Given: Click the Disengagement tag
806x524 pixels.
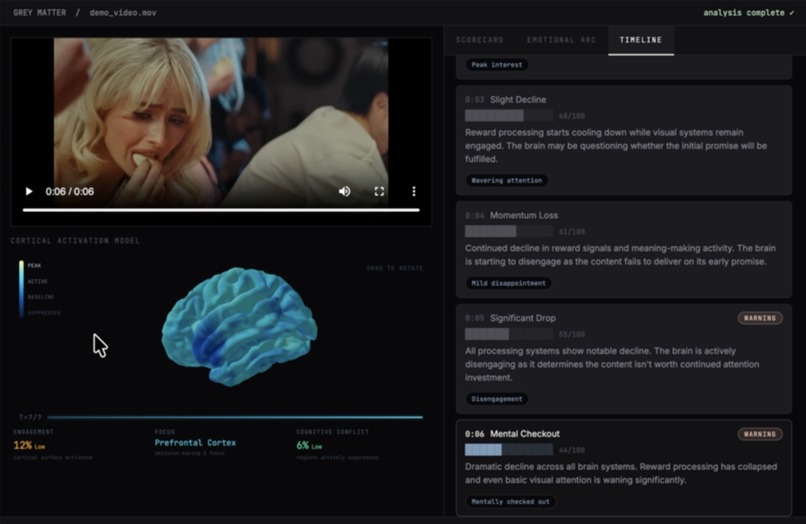Looking at the screenshot, I should [x=497, y=399].
